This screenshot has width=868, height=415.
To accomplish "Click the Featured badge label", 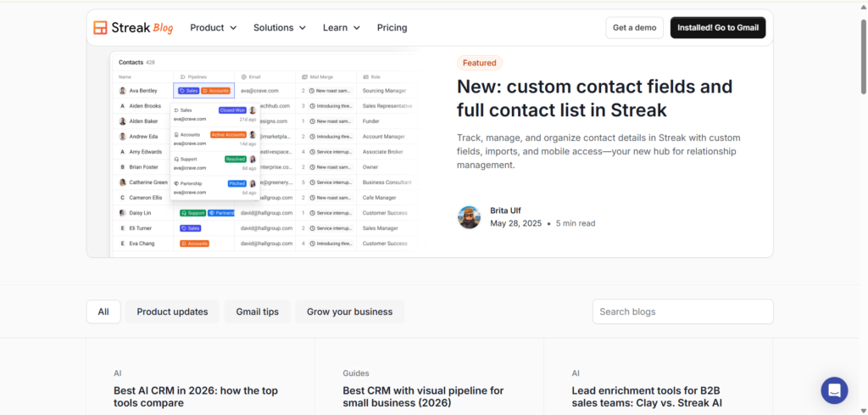I will [480, 63].
